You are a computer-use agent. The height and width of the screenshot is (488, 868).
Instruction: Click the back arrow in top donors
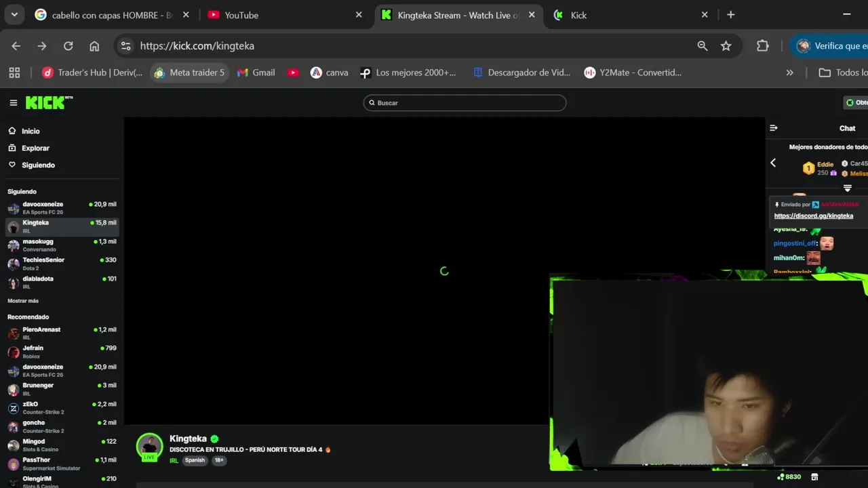(773, 163)
